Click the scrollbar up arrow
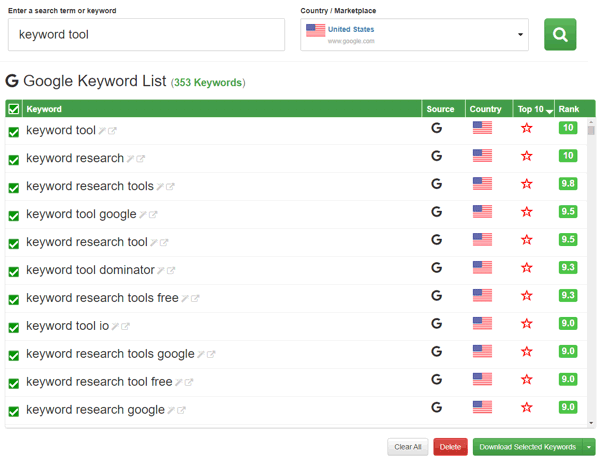Image resolution: width=600 pixels, height=460 pixels. 591,122
